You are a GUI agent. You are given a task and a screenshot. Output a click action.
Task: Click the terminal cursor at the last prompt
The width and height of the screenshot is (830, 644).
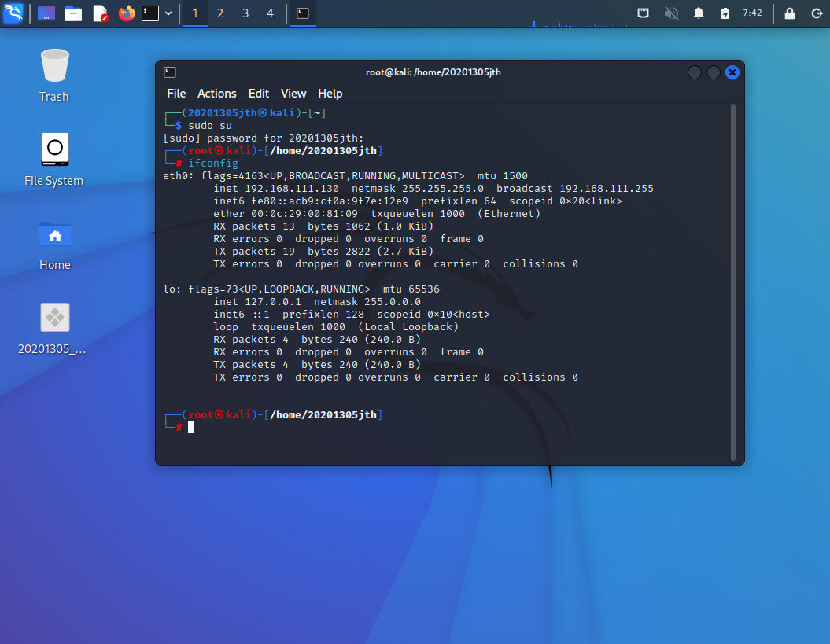191,428
